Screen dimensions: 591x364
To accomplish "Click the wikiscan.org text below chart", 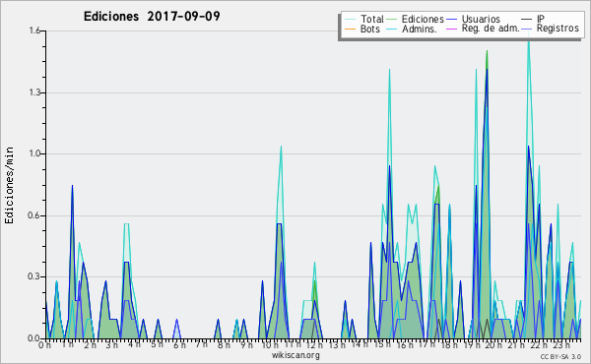I will [295, 355].
